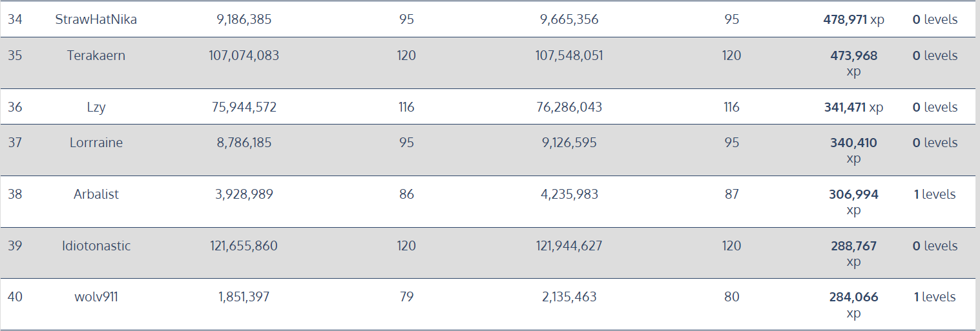980x331 pixels.
Task: Select Arbalist's start XP 3,928,989
Action: [244, 194]
